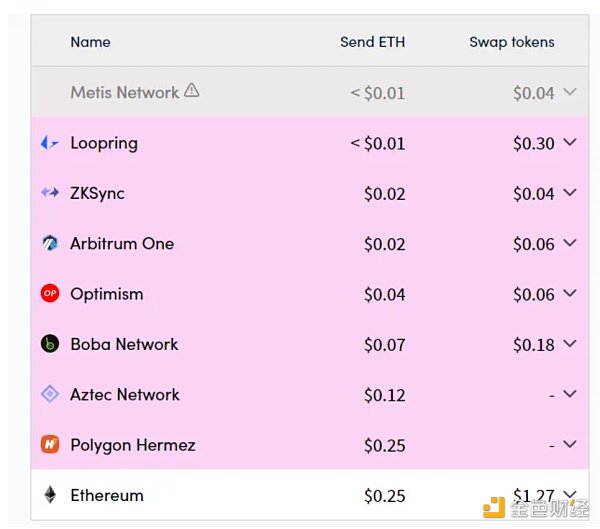Click the Aztec Network diamond icon
Screen dimensions: 600x529
click(x=49, y=394)
